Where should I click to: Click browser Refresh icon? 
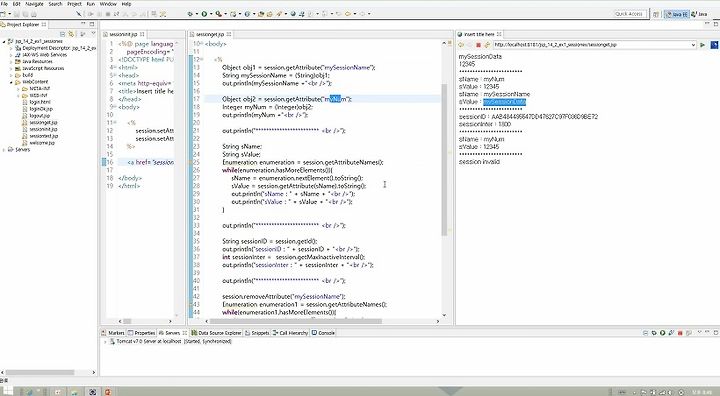(486, 45)
